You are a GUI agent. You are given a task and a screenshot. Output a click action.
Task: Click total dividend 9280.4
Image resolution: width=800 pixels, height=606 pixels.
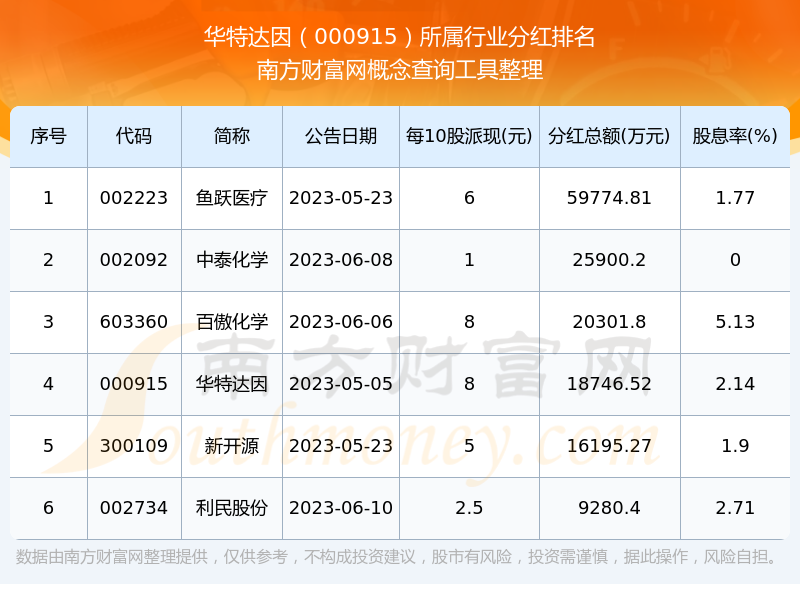coord(609,508)
